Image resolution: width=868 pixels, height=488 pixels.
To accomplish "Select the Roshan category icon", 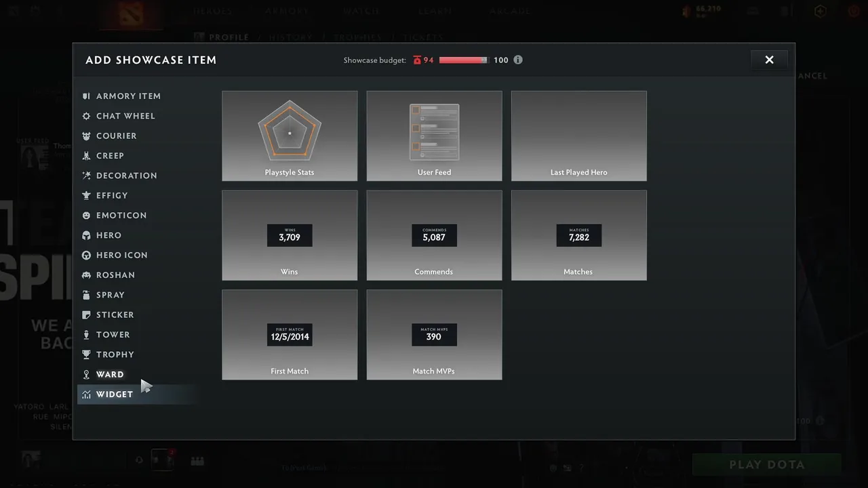I will [86, 275].
